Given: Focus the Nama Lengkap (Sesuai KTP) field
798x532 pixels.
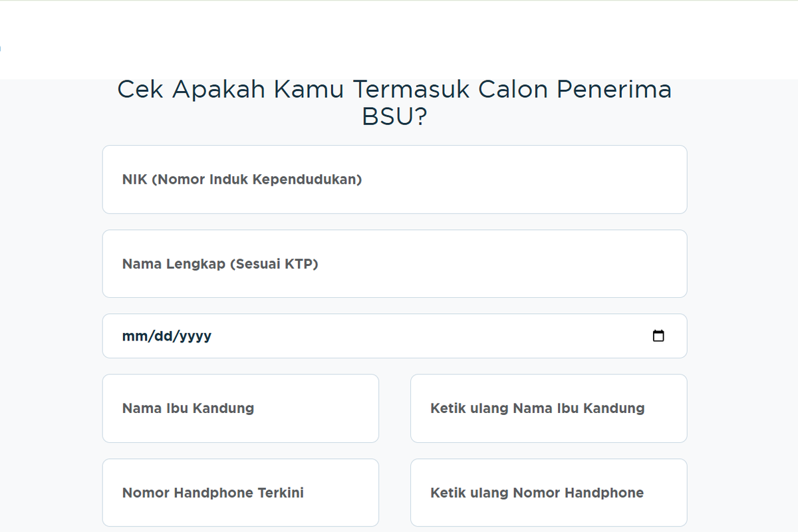Looking at the screenshot, I should pyautogui.click(x=394, y=264).
